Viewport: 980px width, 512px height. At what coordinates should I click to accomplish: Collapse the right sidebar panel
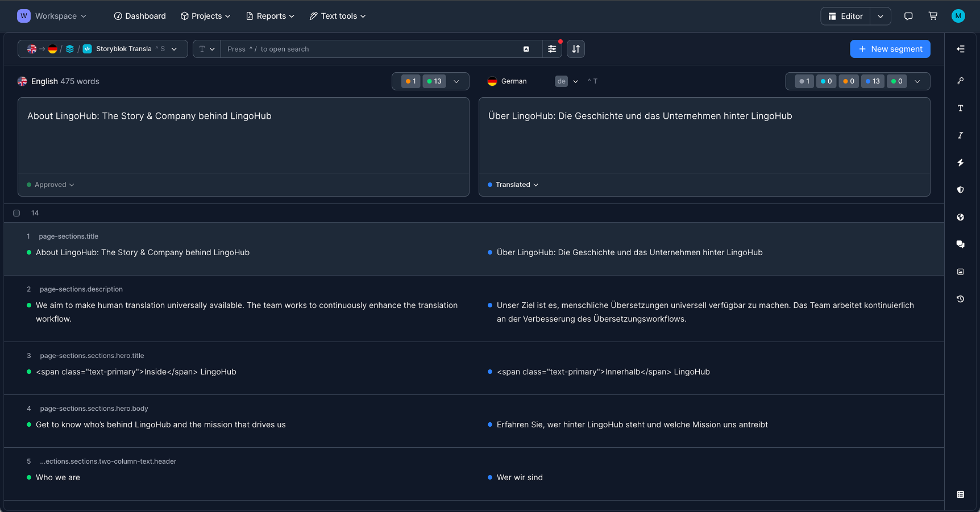960,49
